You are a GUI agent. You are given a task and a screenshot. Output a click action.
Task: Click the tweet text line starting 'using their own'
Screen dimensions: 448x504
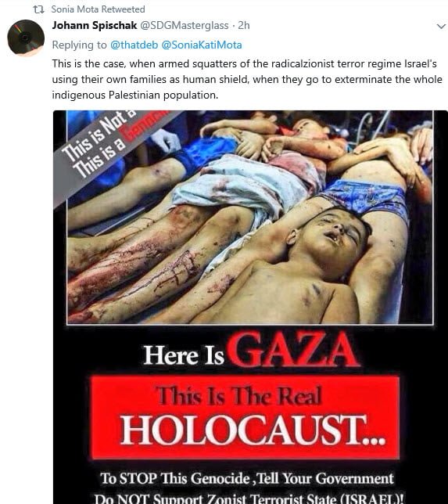[247, 79]
